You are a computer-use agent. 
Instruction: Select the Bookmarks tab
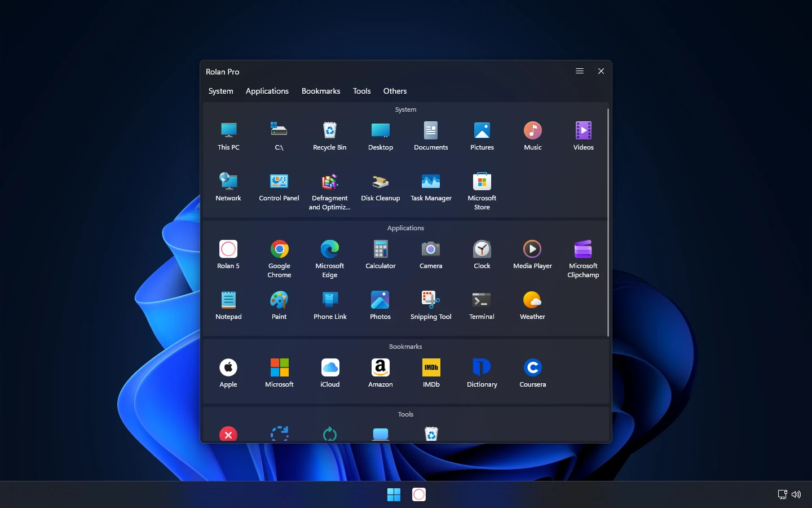[321, 91]
